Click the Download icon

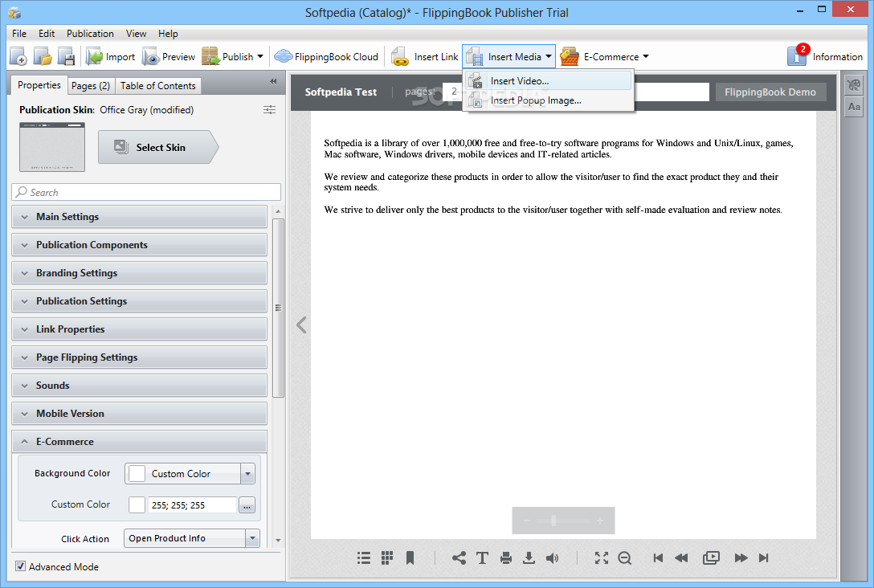click(529, 558)
